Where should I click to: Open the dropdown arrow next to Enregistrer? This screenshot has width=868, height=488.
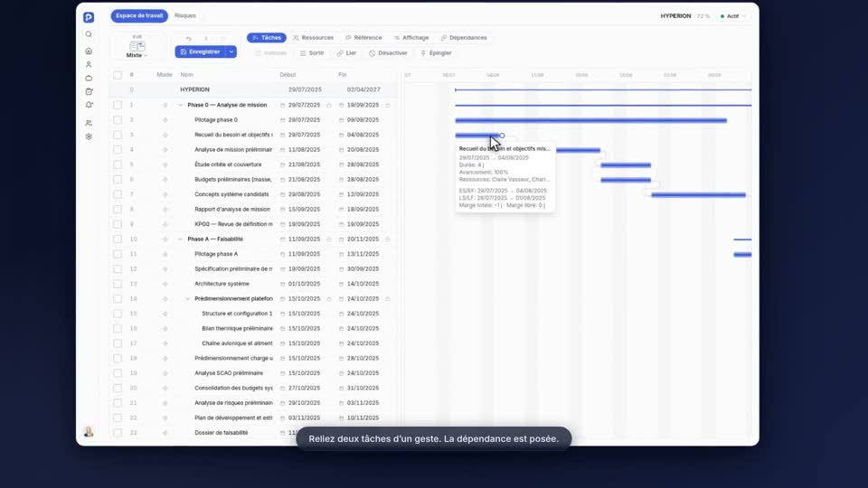coord(231,52)
